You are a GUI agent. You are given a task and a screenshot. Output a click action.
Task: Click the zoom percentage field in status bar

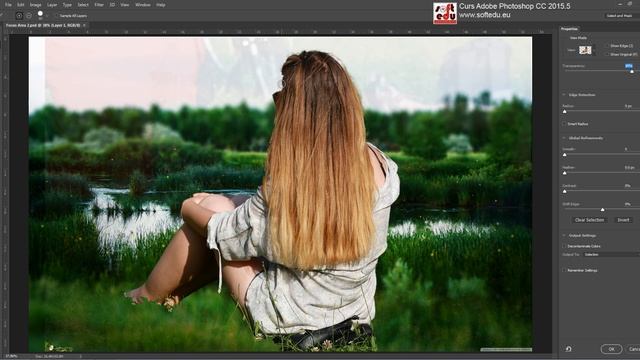tap(11, 356)
